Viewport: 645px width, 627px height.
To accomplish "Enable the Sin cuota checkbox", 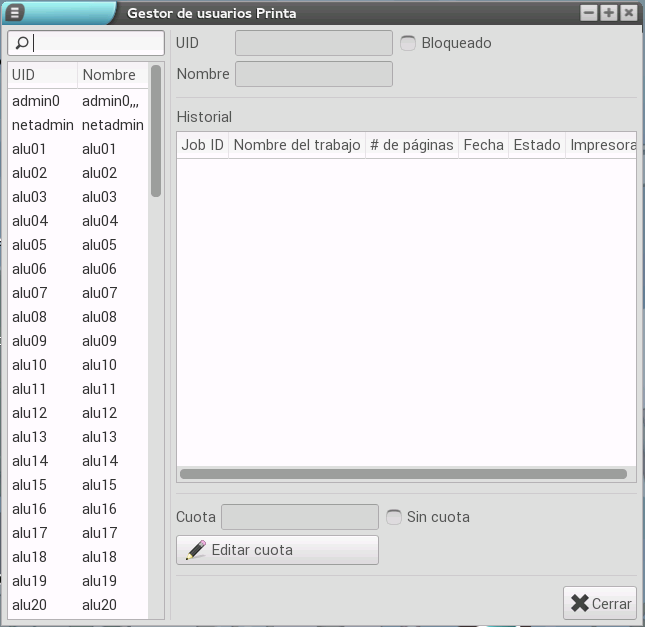I will [x=394, y=517].
